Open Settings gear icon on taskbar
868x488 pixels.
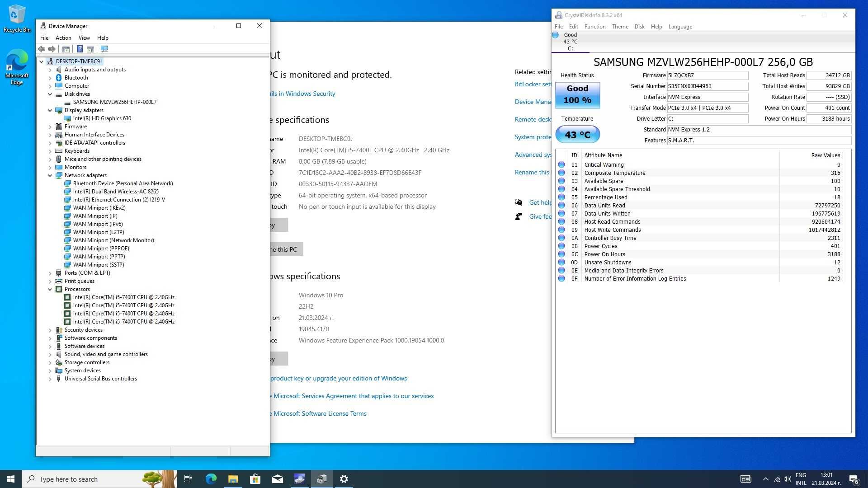pos(344,479)
